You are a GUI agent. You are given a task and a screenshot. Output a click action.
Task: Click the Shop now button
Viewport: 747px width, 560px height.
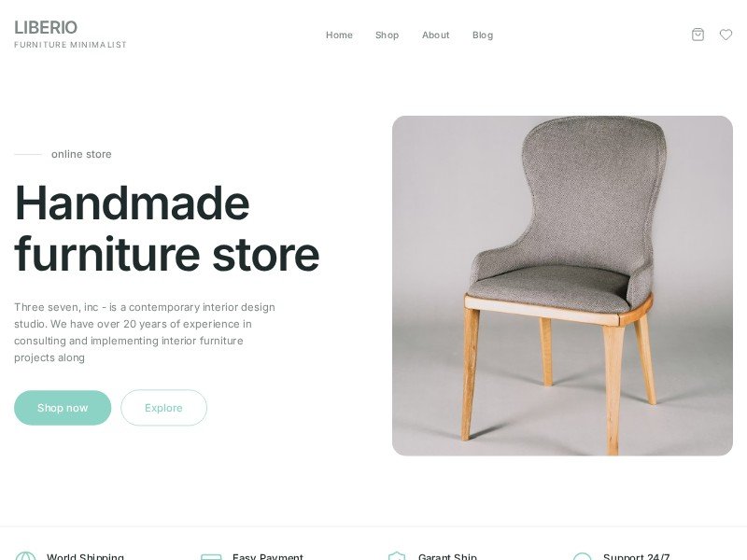click(x=63, y=408)
